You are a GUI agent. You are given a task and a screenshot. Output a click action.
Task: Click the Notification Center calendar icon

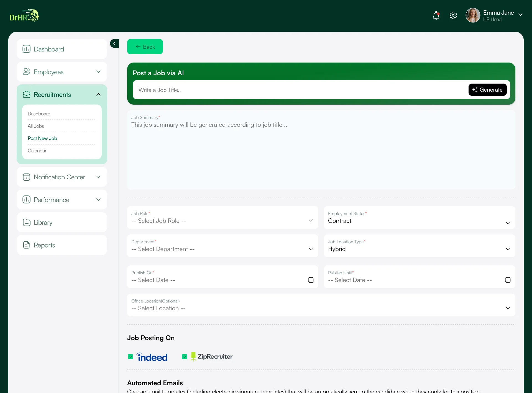(26, 177)
